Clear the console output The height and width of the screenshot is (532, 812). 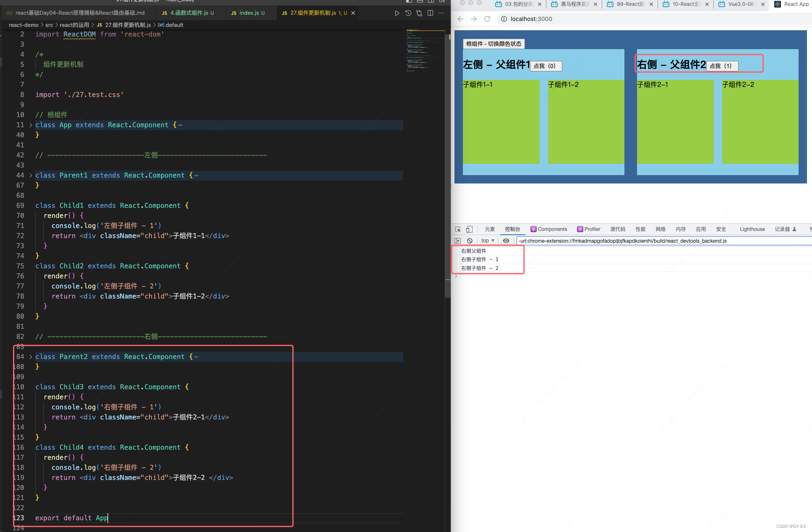(470, 241)
